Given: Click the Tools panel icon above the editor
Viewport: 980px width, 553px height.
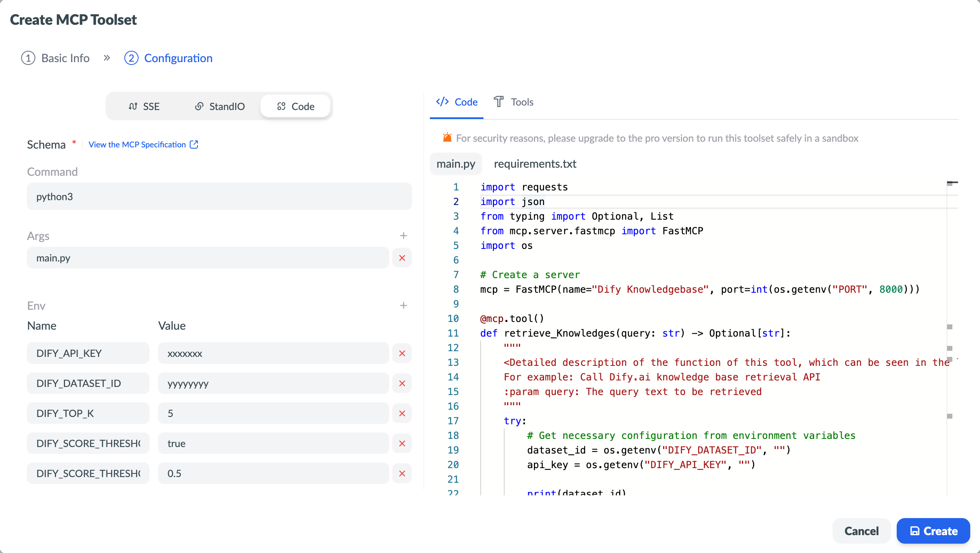Looking at the screenshot, I should click(x=499, y=102).
